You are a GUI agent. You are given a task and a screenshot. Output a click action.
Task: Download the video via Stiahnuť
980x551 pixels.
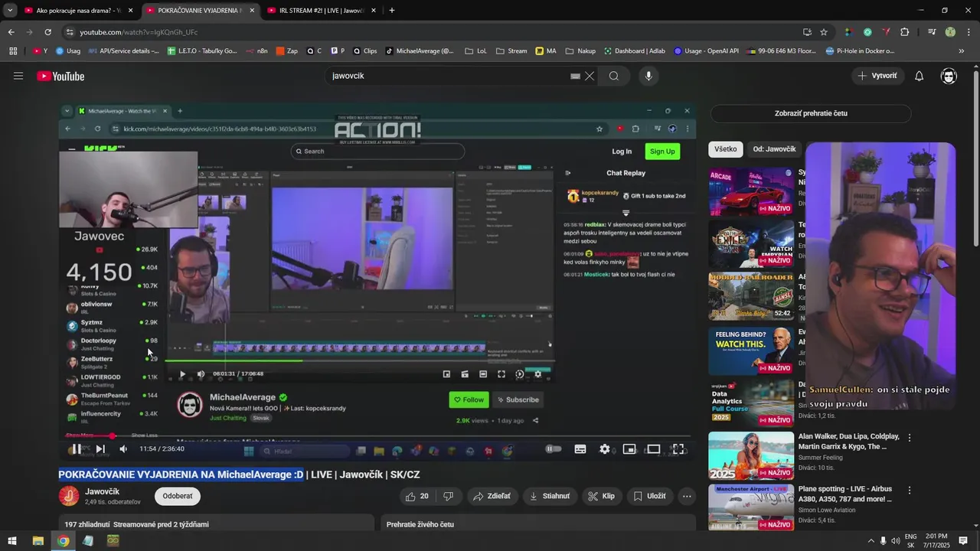550,496
